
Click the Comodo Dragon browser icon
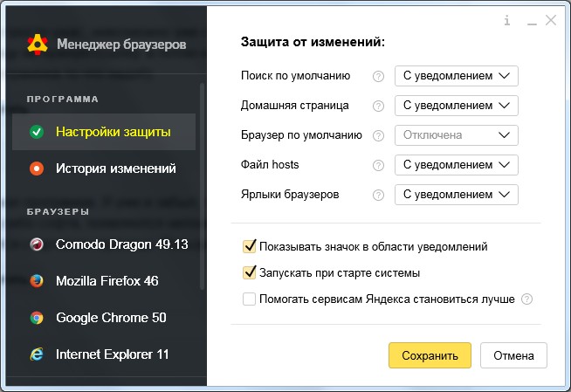point(37,244)
